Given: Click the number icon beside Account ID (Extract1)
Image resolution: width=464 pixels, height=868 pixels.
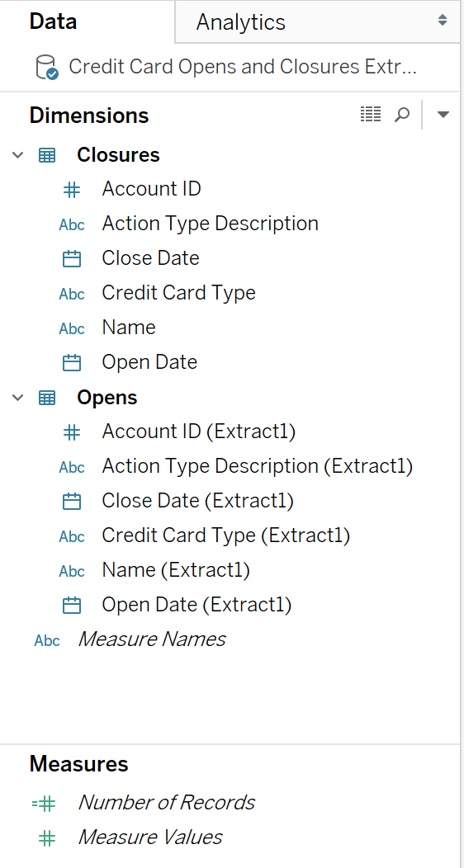Looking at the screenshot, I should pos(72,432).
